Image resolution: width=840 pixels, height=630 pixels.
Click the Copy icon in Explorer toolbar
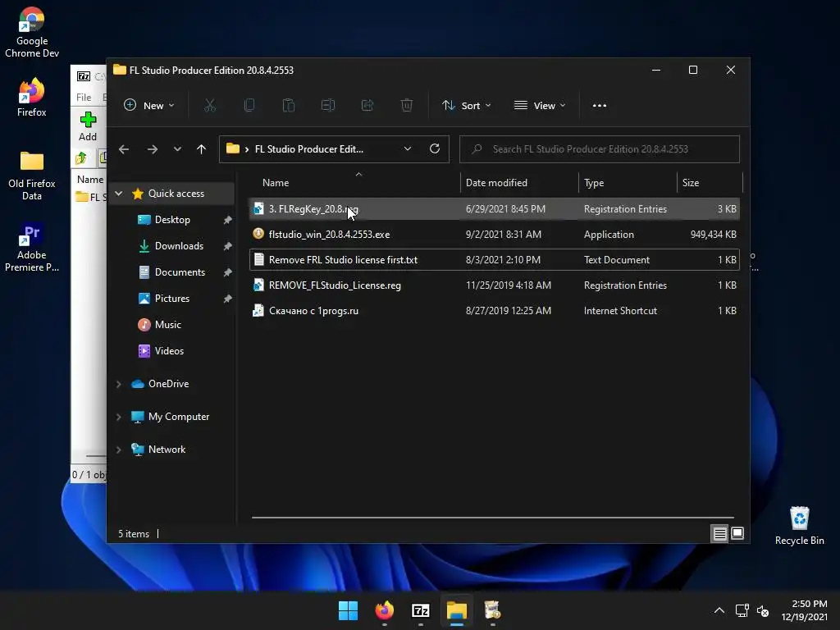(249, 106)
